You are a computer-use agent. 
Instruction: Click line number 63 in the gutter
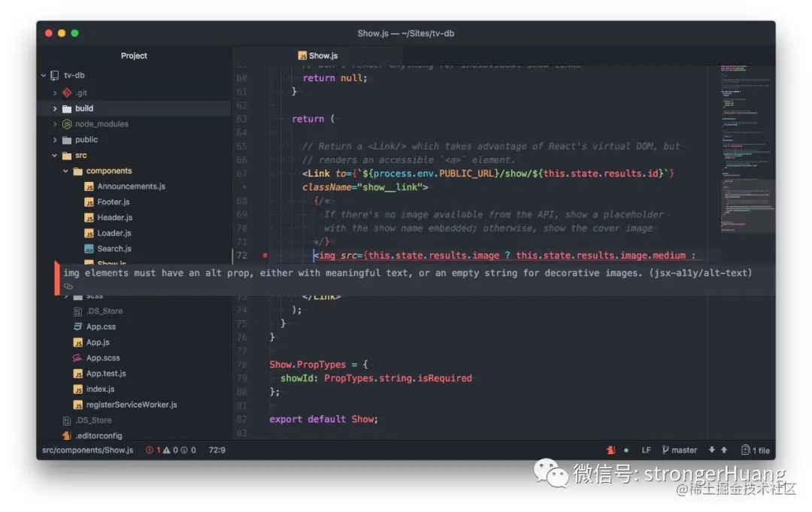click(242, 119)
